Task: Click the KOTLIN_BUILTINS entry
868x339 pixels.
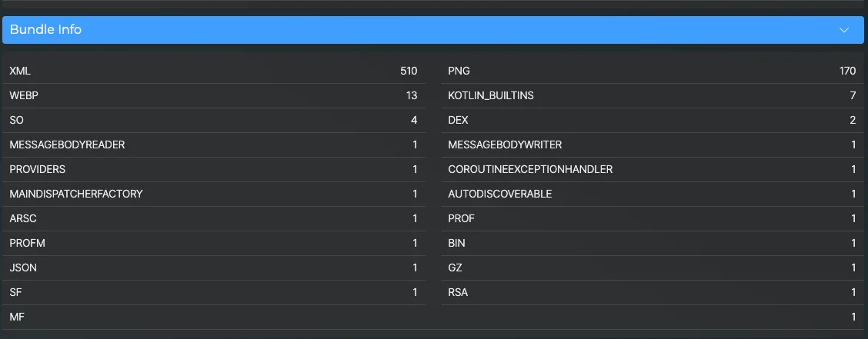Action: tap(490, 96)
